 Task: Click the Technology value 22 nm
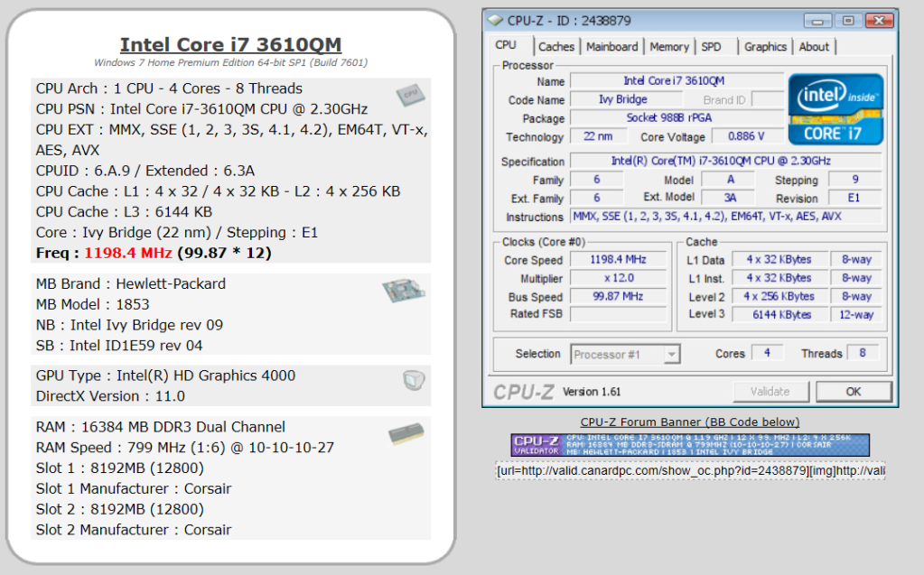598,136
